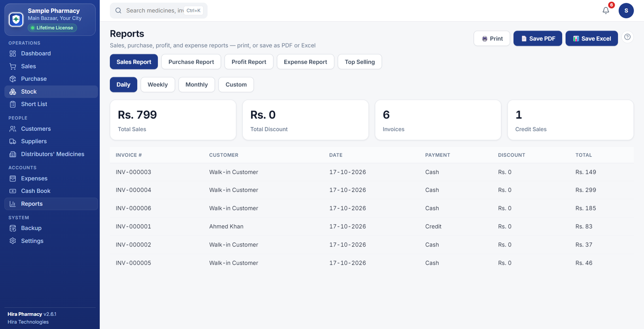Open Short List page
Viewport: 644px width, 329px height.
click(x=51, y=104)
